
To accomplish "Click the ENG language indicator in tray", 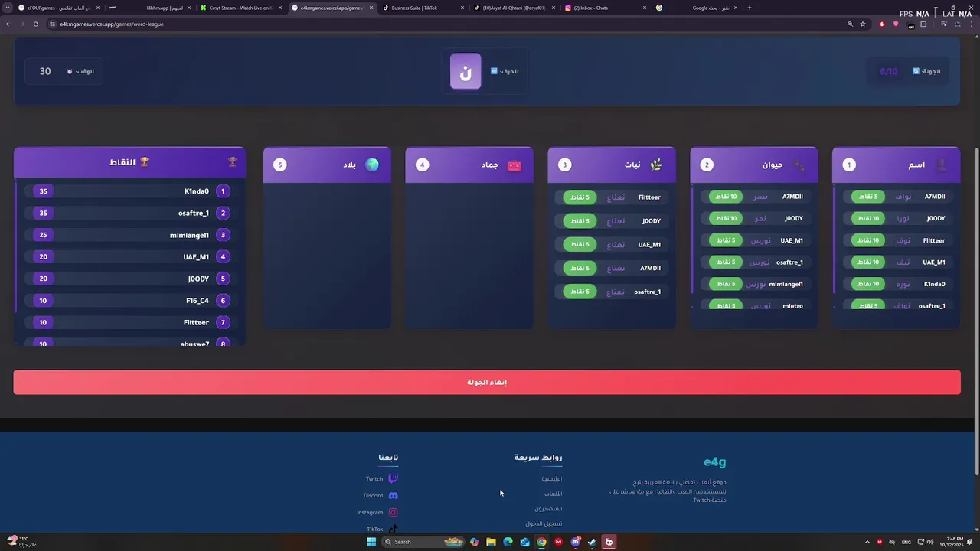I will coord(906,542).
